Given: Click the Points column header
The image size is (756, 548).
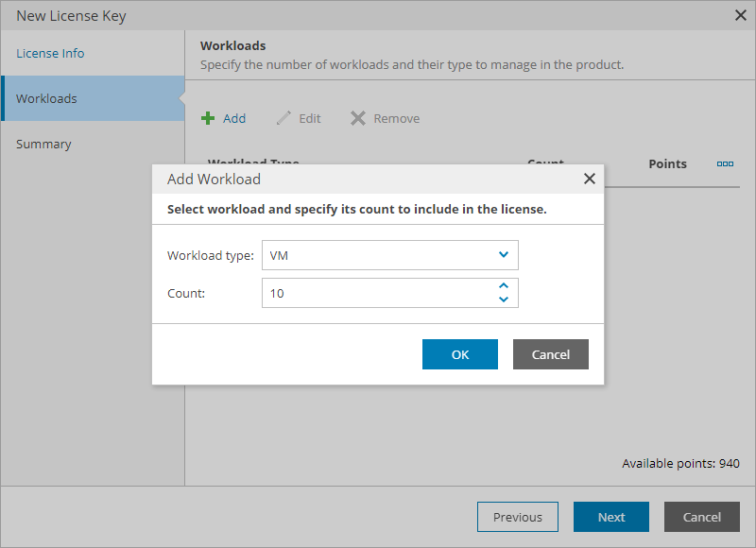Looking at the screenshot, I should pyautogui.click(x=667, y=163).
